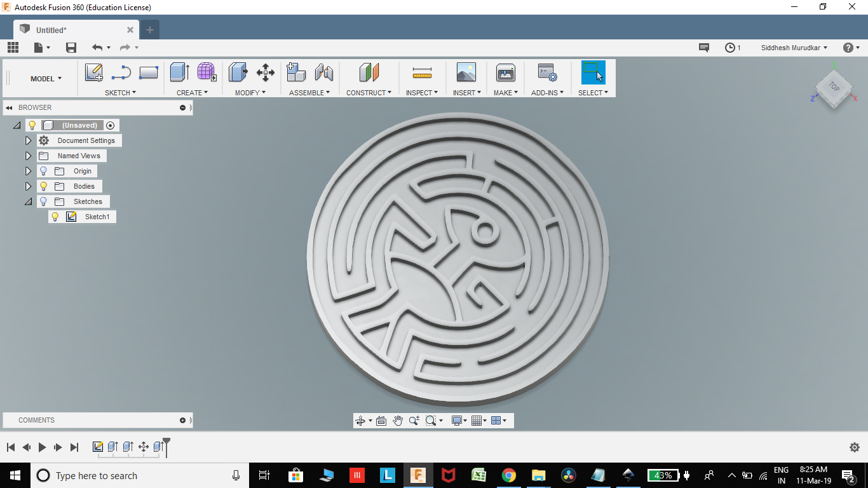Toggle visibility of the Bodies folder
Screen dimensions: 868x488
tap(43, 186)
